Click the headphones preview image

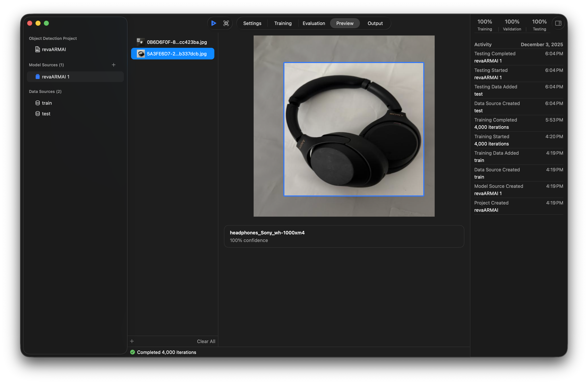344,126
